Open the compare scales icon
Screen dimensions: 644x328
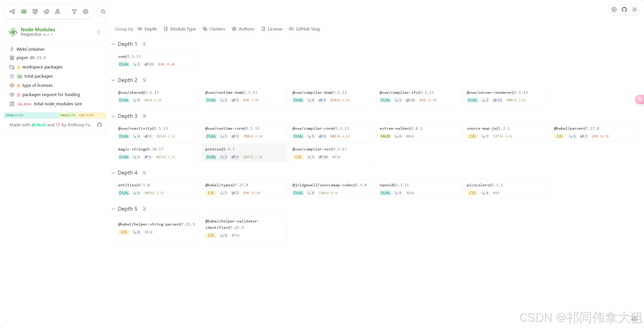58,12
